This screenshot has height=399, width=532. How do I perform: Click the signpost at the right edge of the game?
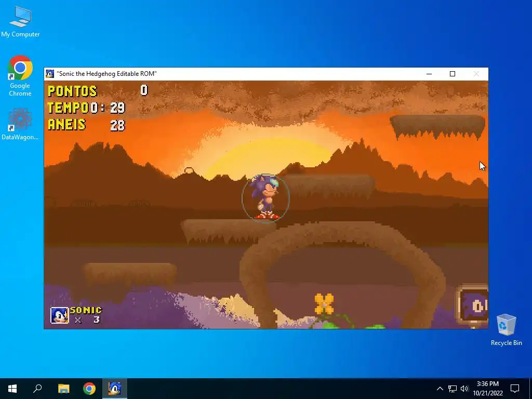(472, 306)
